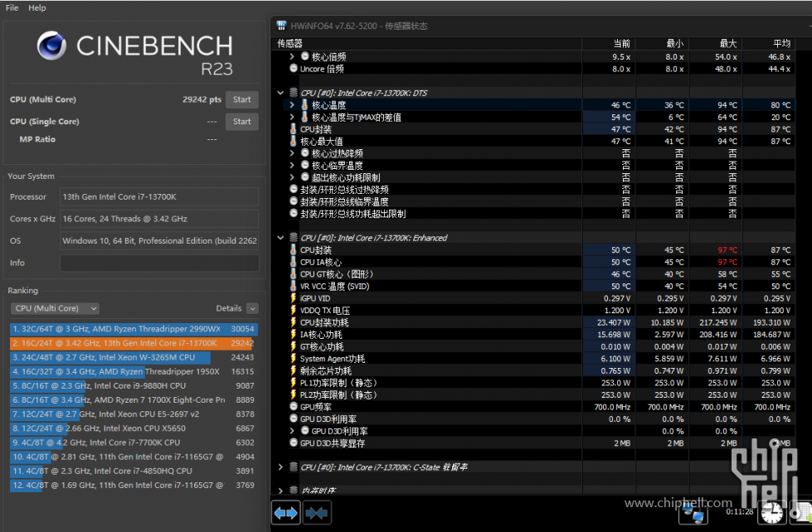Image resolution: width=812 pixels, height=532 pixels.
Task: Expand the indented GPU D3D利用率 sub-row
Action: click(x=292, y=431)
